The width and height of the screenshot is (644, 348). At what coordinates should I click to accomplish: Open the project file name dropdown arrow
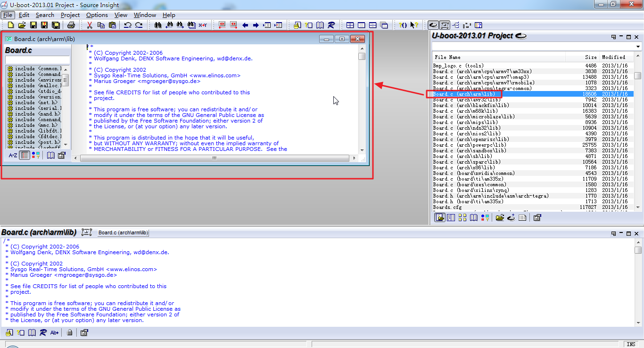(x=638, y=47)
